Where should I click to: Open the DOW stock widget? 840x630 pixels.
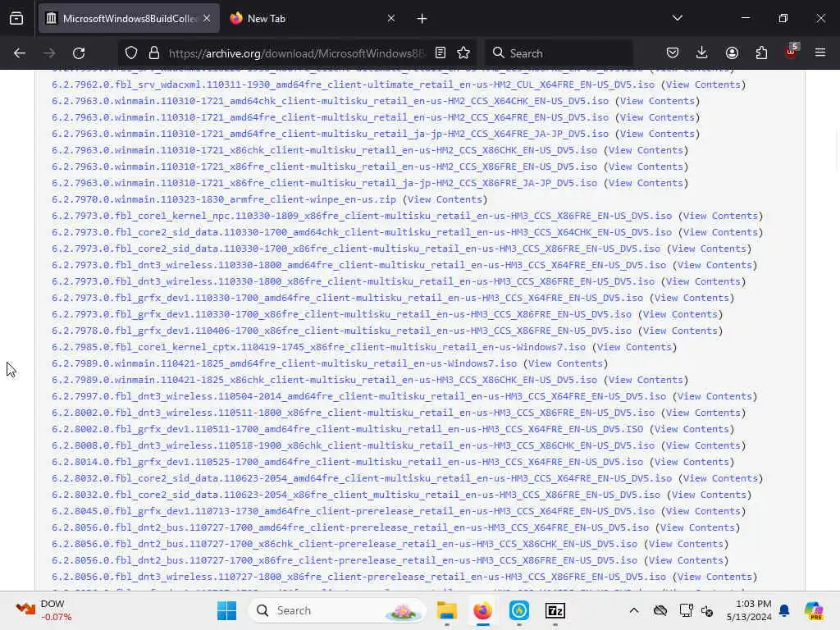(x=43, y=610)
